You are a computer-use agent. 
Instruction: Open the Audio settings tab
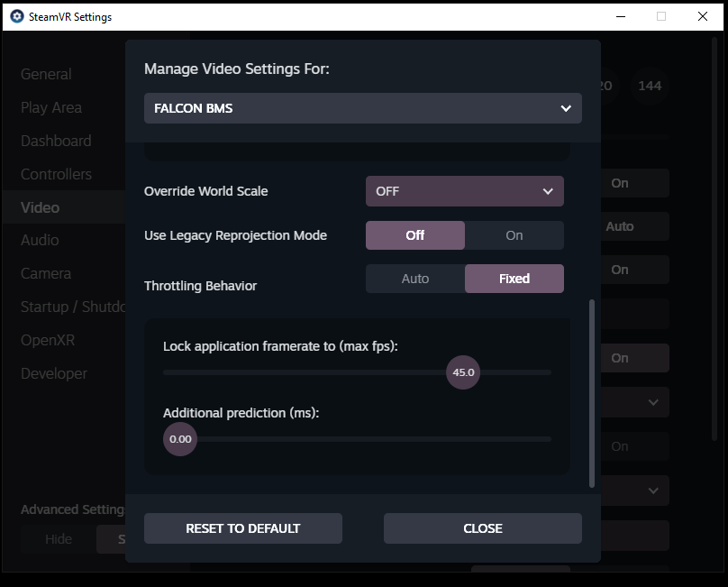click(40, 240)
